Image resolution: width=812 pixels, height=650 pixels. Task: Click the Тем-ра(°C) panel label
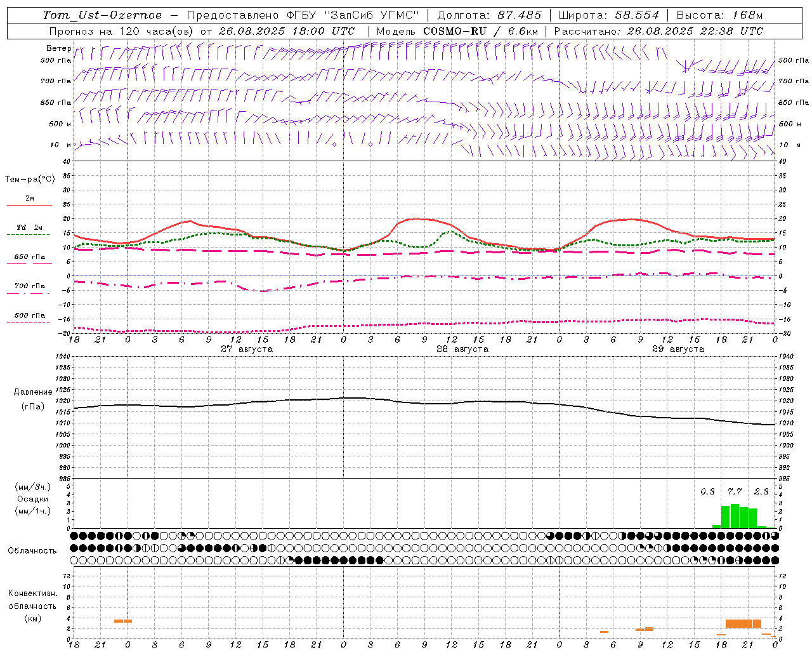click(x=30, y=180)
